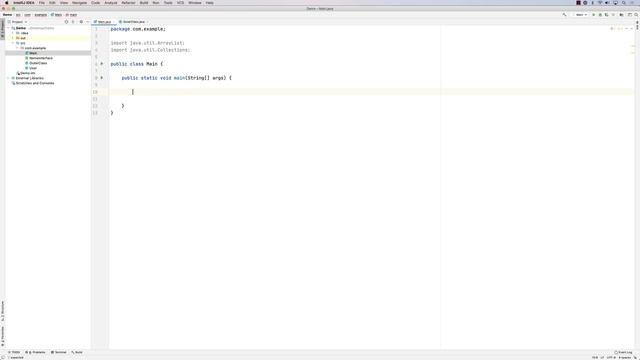
Task: Click Select Opened File target icon
Action: (67, 22)
